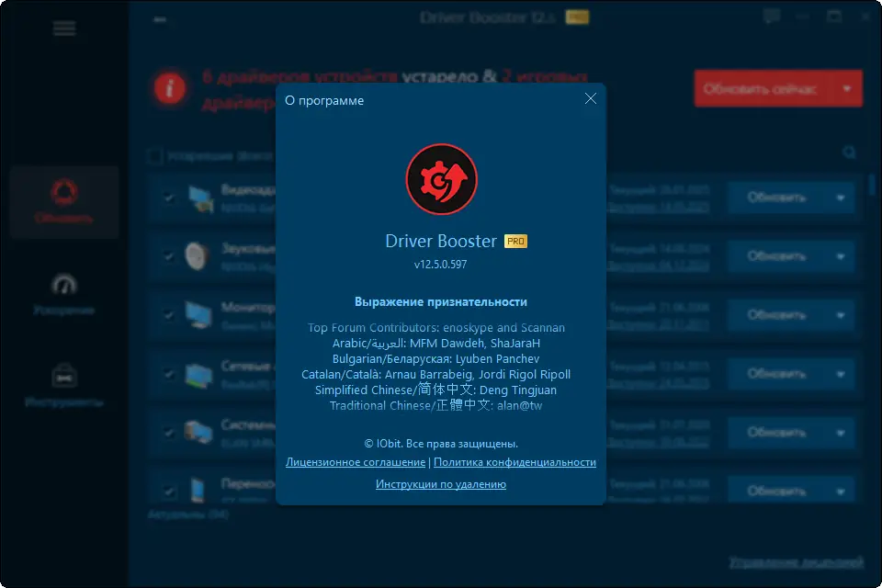This screenshot has height=588, width=882.
Task: Click Обновить button in the Звуковые row
Action: click(777, 256)
